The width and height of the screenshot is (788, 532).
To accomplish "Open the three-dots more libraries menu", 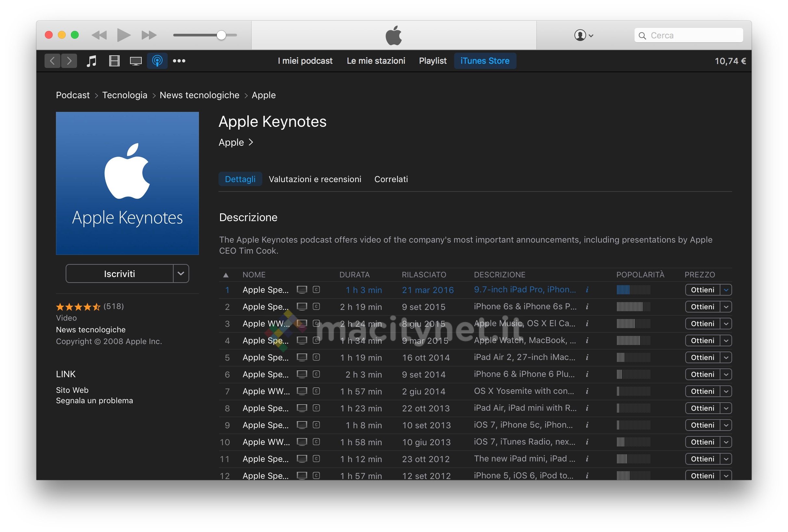I will coord(179,61).
